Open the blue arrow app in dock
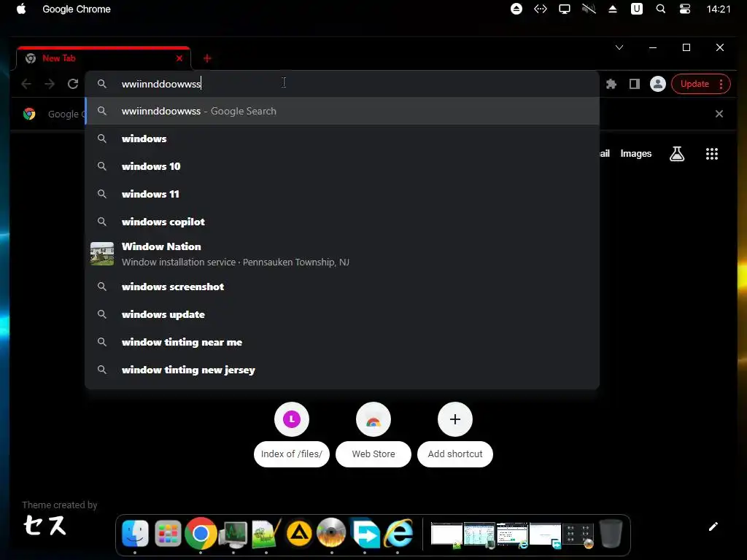The image size is (747, 560). pos(365,533)
